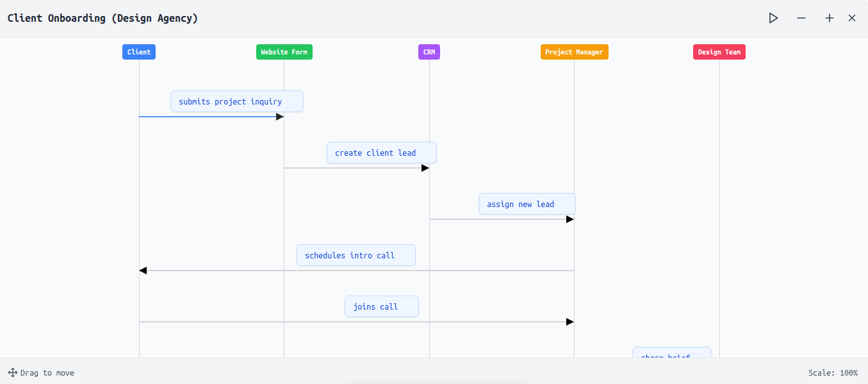868x384 pixels.
Task: Click the 'schedules intro call' message label
Action: [356, 255]
